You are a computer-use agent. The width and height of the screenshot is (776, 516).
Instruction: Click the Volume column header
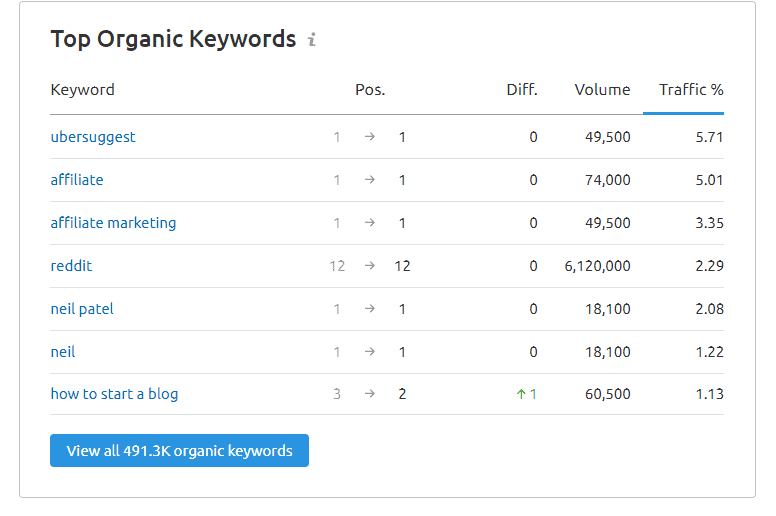pyautogui.click(x=602, y=90)
